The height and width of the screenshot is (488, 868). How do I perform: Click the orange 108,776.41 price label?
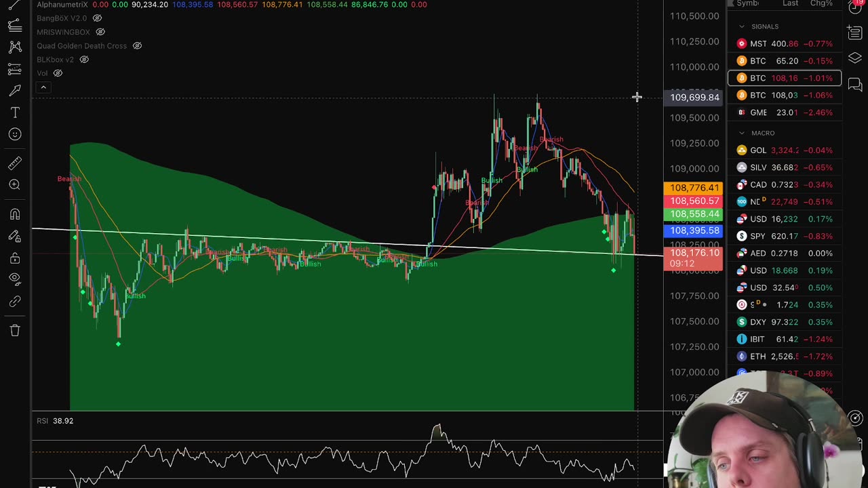[x=694, y=188]
